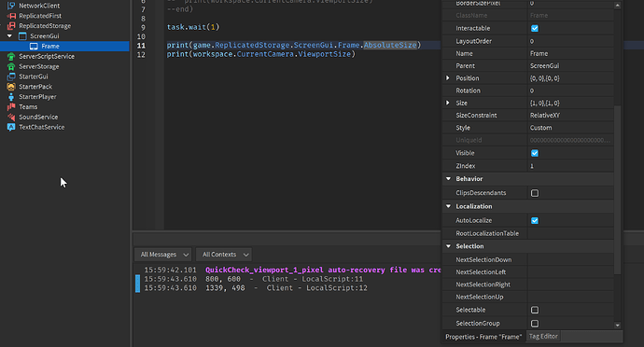The height and width of the screenshot is (347, 644).
Task: Open the All Contexts filter dropdown
Action: (x=224, y=255)
